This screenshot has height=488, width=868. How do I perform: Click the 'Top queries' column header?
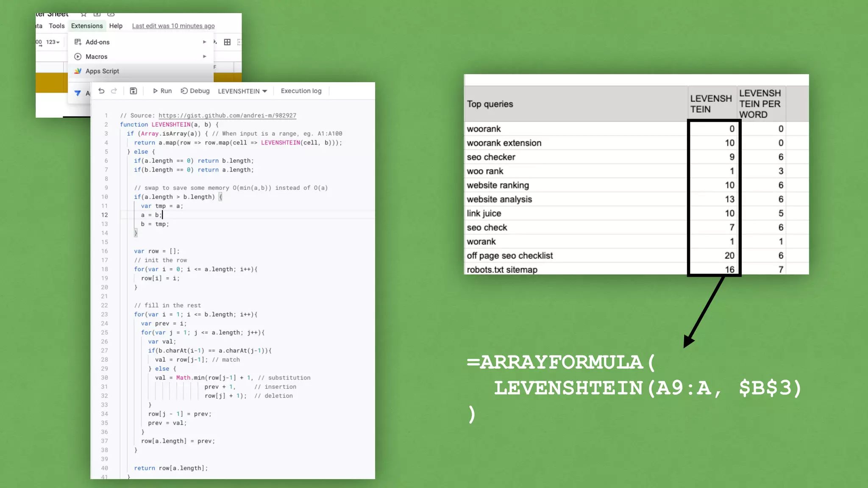pos(576,104)
